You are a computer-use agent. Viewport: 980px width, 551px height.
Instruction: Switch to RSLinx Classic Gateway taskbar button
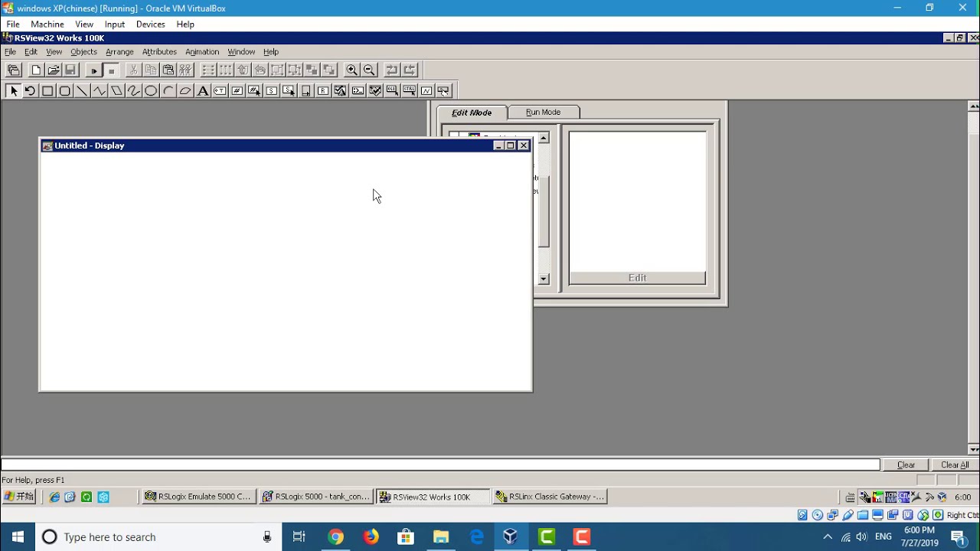click(x=550, y=497)
